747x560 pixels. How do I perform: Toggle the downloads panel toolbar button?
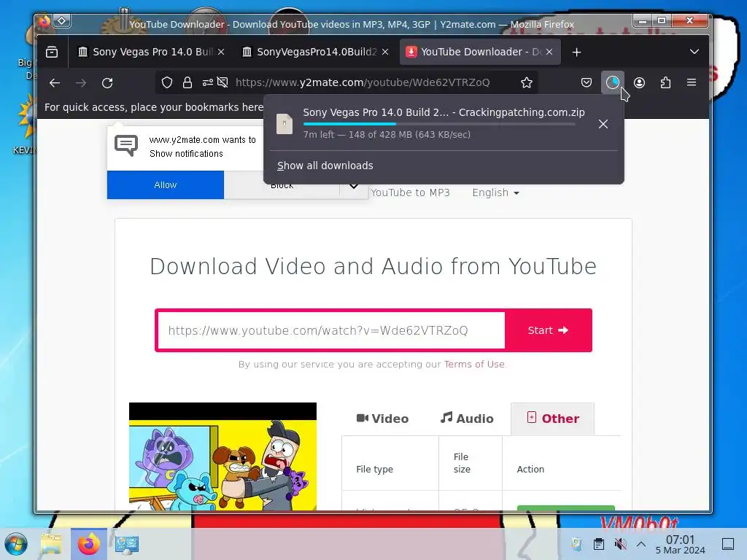click(613, 83)
